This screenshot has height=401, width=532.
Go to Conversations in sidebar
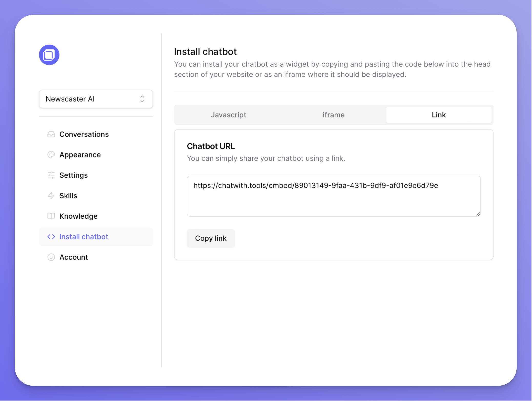pyautogui.click(x=84, y=134)
